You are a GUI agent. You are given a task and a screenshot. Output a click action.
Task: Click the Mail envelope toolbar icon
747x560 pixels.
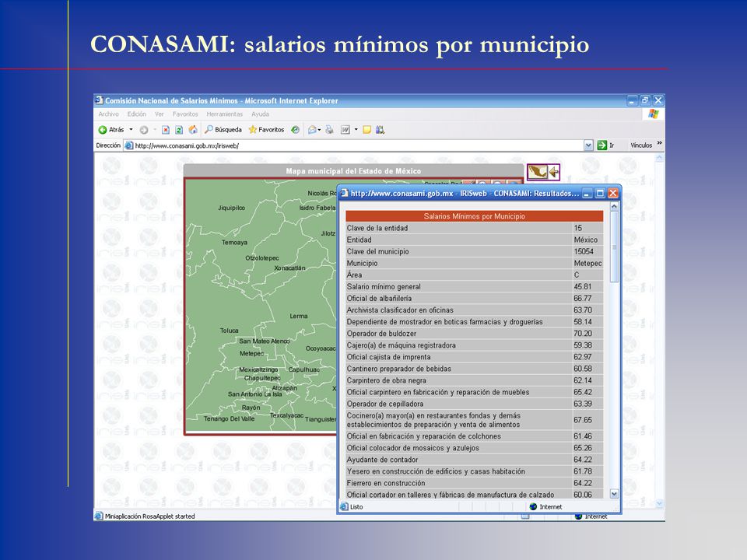point(312,130)
